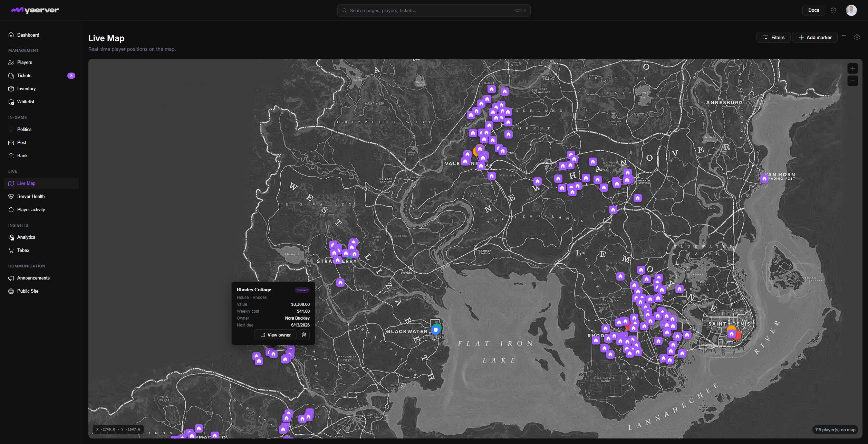The image size is (868, 444).
Task: Click the Bank icon in sidebar
Action: pyautogui.click(x=11, y=155)
